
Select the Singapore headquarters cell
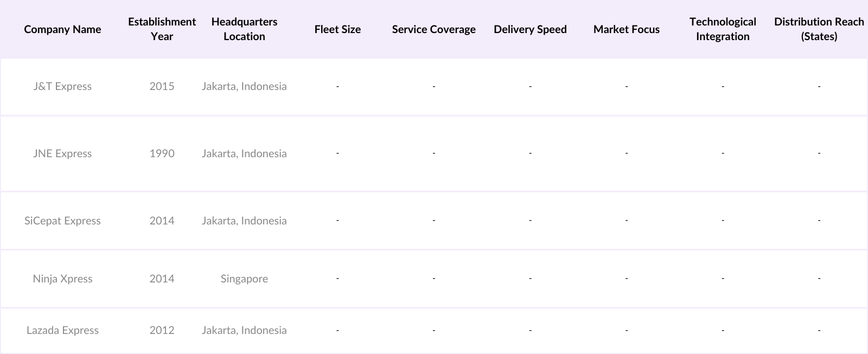[244, 279]
